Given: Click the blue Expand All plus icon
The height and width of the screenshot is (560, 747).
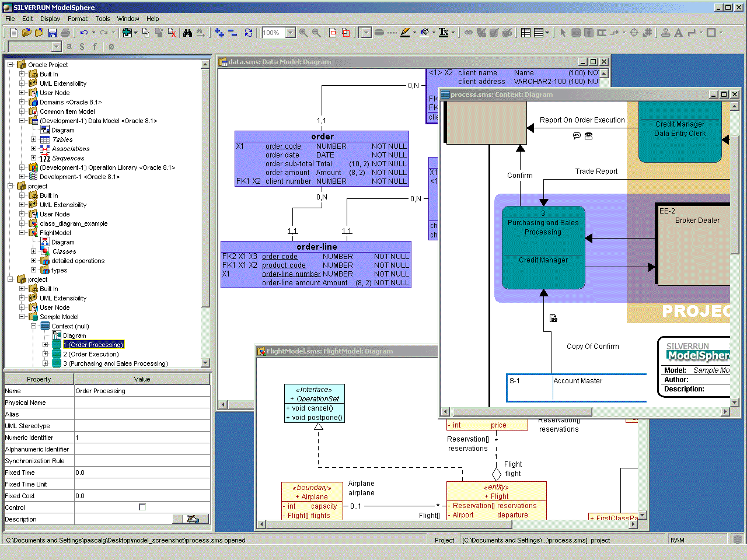Looking at the screenshot, I should point(219,33).
